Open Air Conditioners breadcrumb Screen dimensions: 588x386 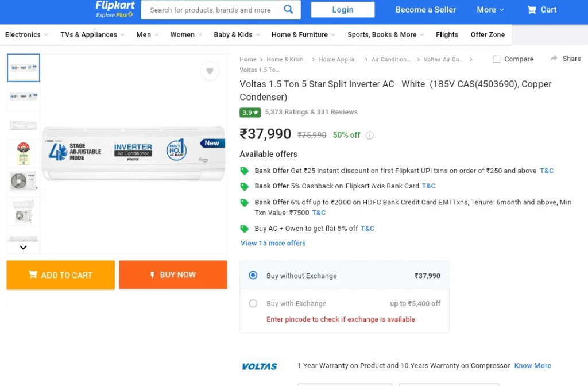(390, 59)
